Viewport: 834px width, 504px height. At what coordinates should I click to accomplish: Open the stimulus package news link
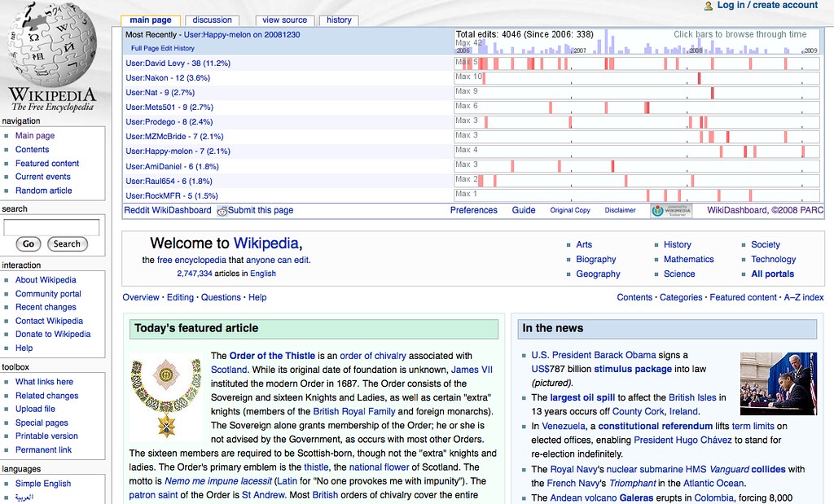click(x=633, y=369)
